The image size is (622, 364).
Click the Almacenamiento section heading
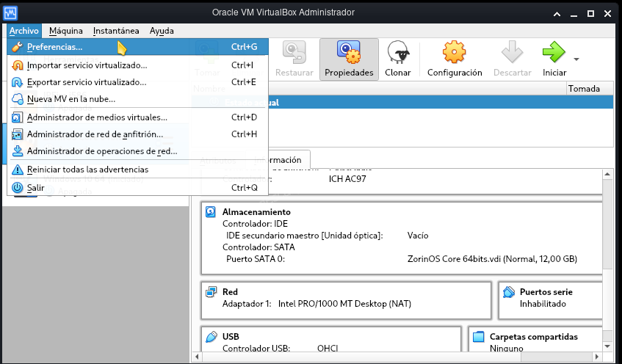(256, 212)
